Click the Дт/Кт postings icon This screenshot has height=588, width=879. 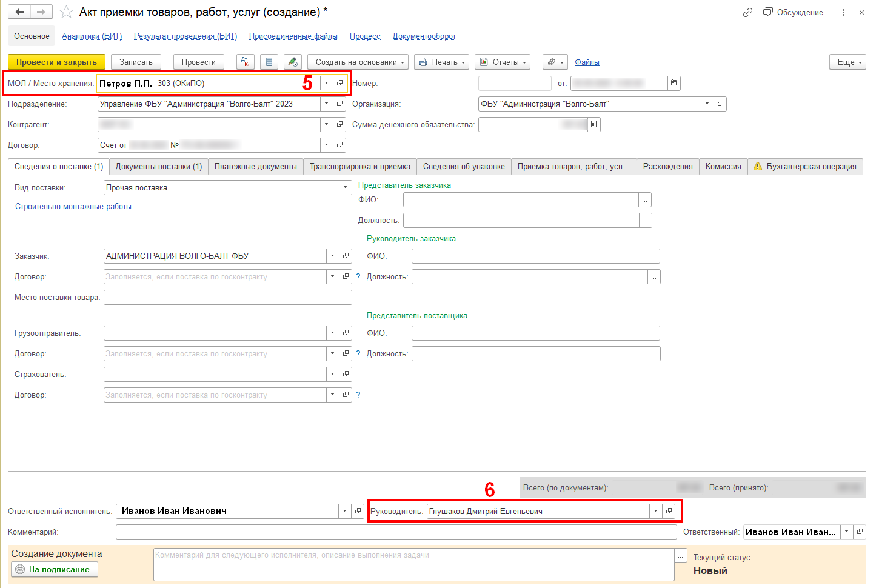246,62
